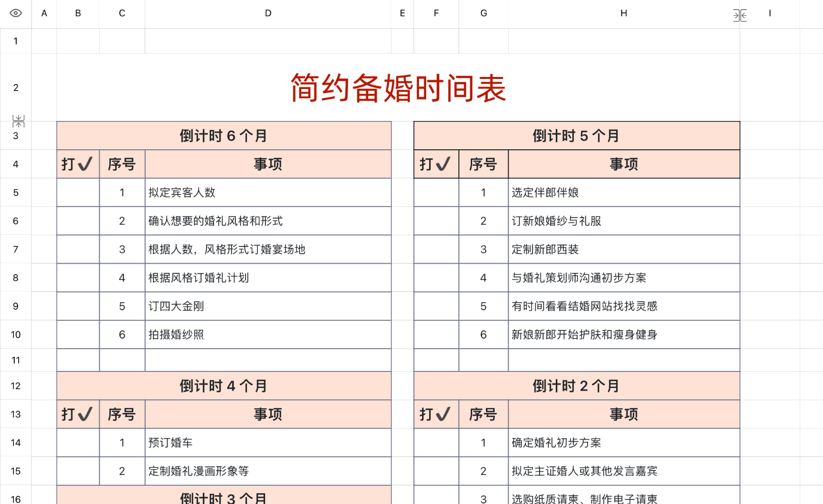Viewport: 823px width, 504px height.
Task: Select row 14 header
Action: click(x=16, y=443)
